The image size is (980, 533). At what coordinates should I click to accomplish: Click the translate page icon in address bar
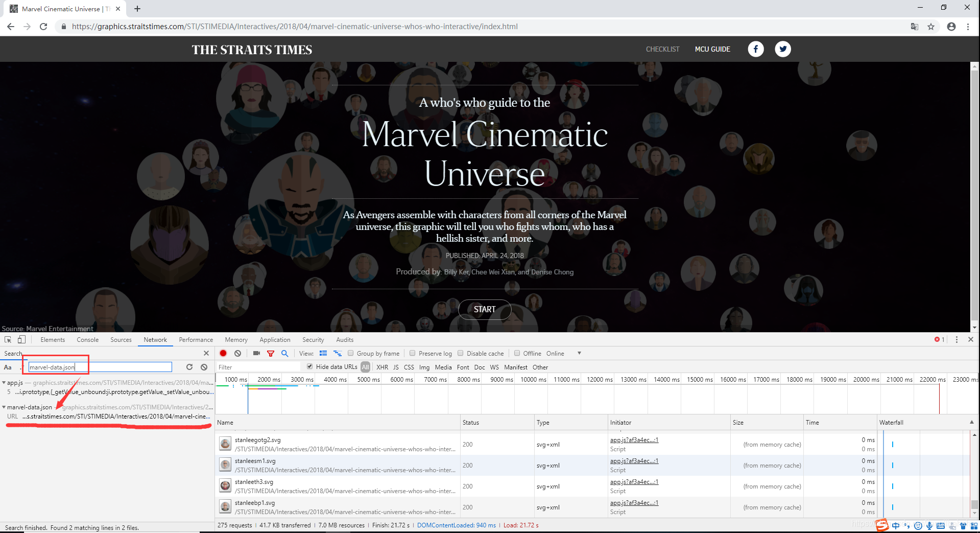tap(915, 27)
